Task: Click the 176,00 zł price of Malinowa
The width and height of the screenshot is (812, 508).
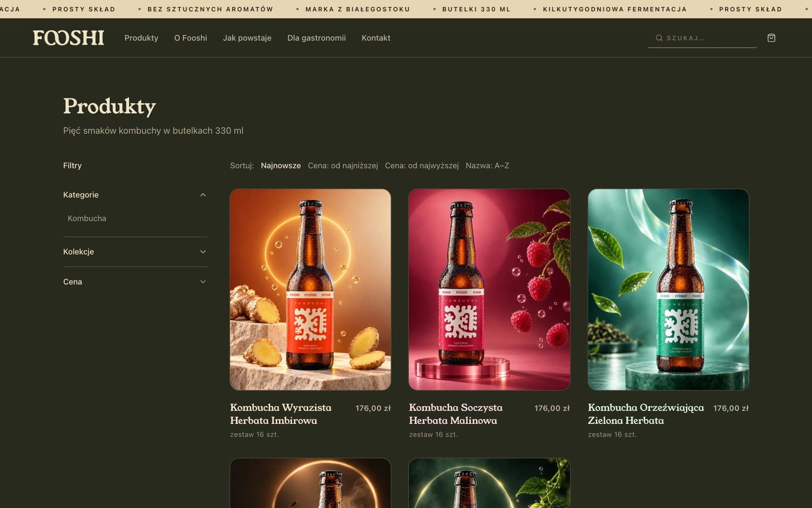Action: click(x=552, y=408)
